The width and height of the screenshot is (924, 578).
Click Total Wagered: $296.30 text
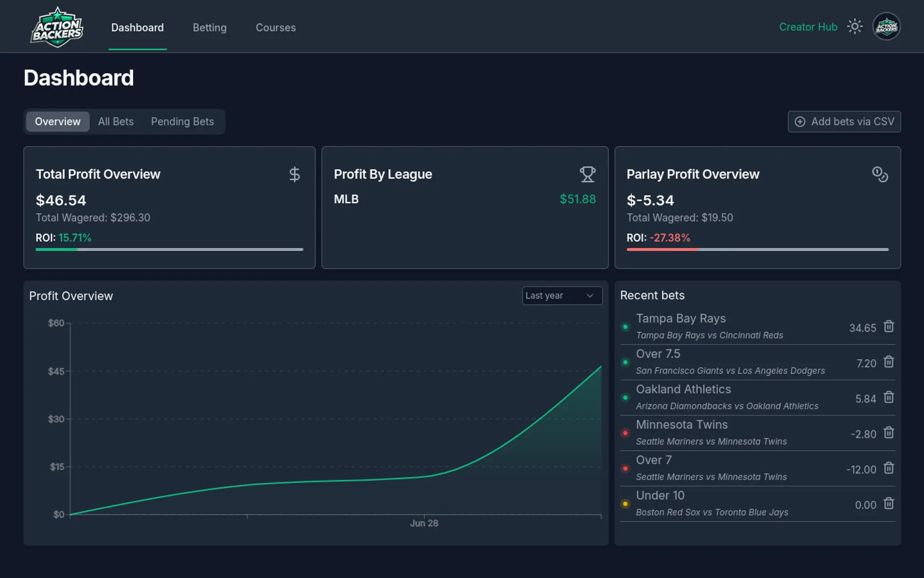tap(93, 218)
